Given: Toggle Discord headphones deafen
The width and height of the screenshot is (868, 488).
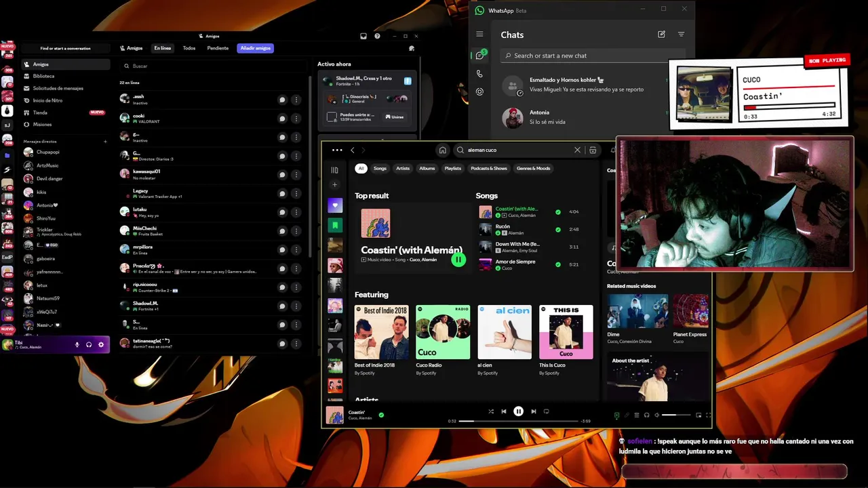Looking at the screenshot, I should point(89,344).
